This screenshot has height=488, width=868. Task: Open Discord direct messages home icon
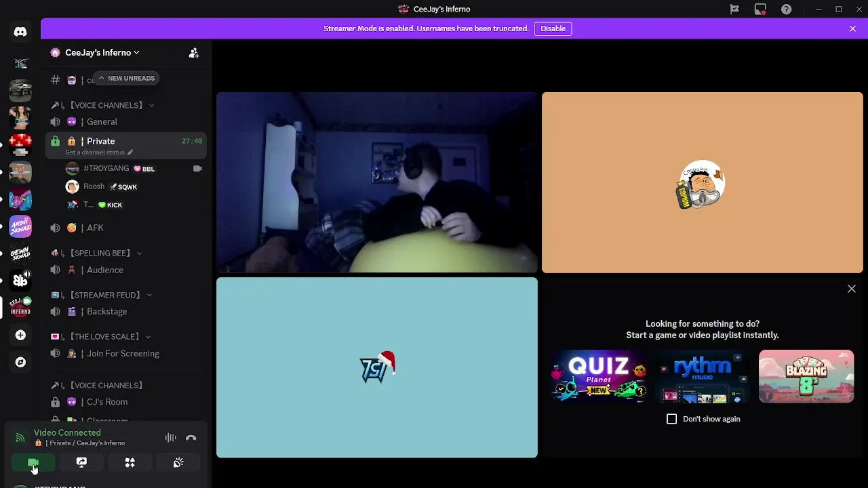pyautogui.click(x=20, y=32)
